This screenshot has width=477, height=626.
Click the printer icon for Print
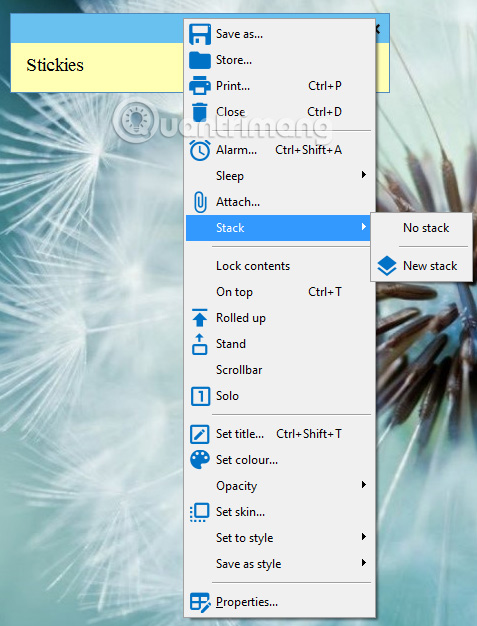pyautogui.click(x=200, y=86)
